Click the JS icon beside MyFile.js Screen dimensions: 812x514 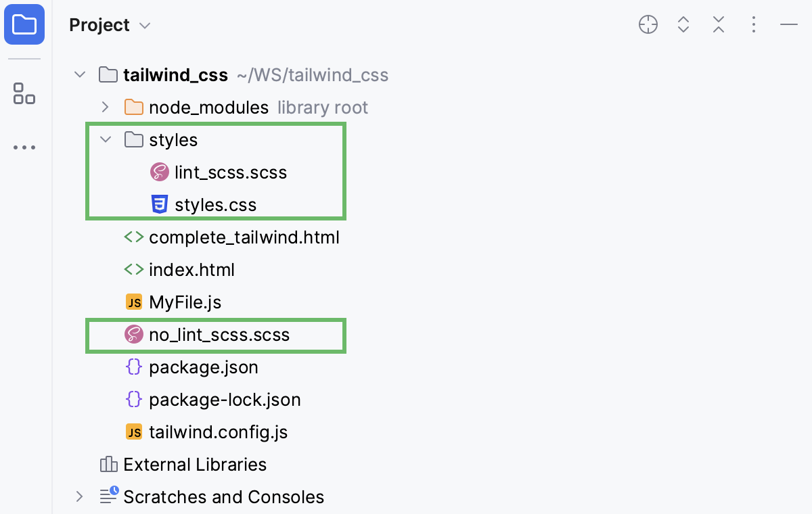tap(135, 302)
